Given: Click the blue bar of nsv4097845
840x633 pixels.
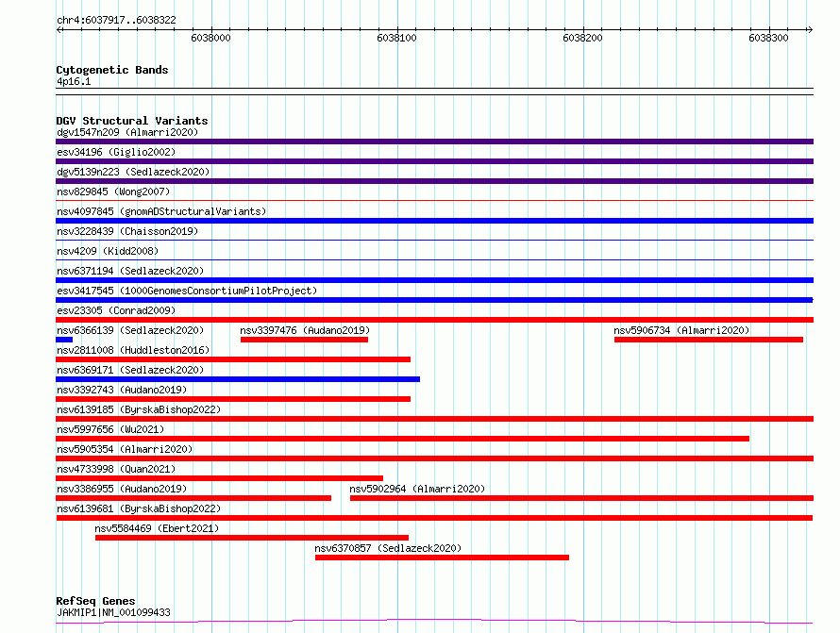Looking at the screenshot, I should pos(434,221).
